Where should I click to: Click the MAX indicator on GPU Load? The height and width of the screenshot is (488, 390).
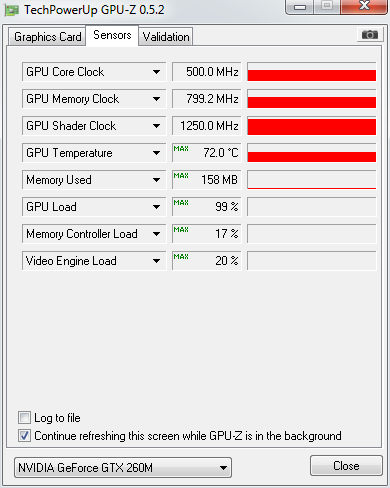tap(181, 203)
